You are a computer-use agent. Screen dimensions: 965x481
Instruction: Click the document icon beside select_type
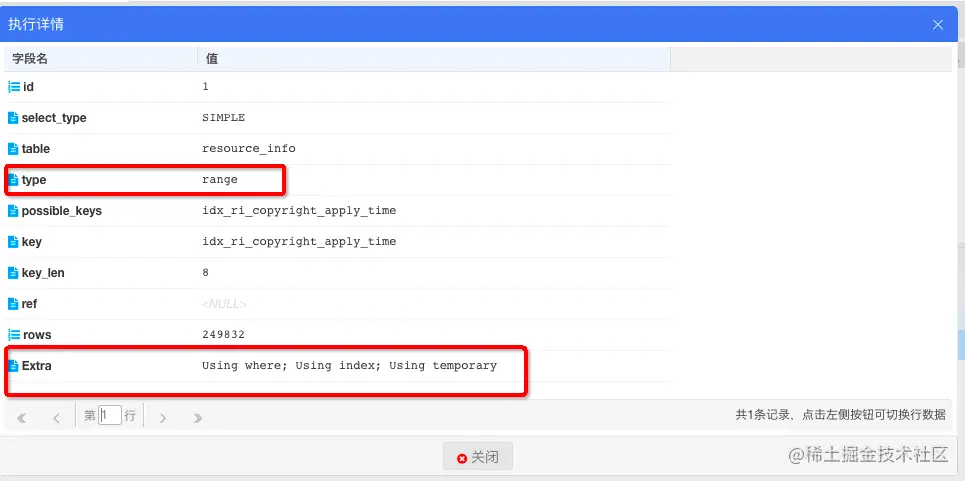13,117
